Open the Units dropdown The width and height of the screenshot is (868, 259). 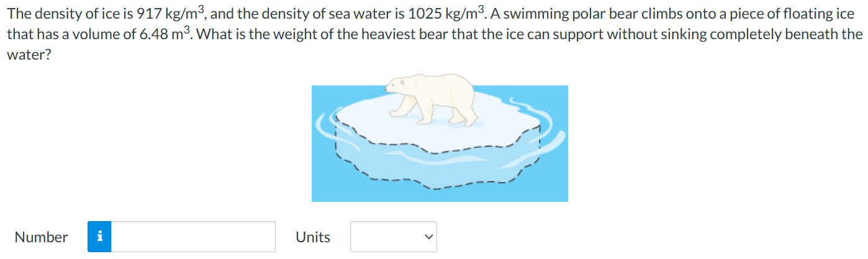[x=394, y=237]
